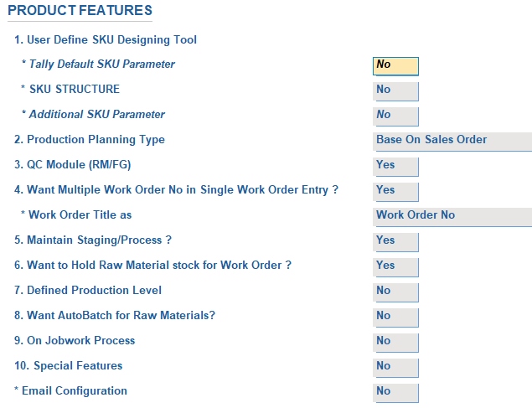
Task: Toggle the Hold Raw Material stock value
Action: coord(395,266)
